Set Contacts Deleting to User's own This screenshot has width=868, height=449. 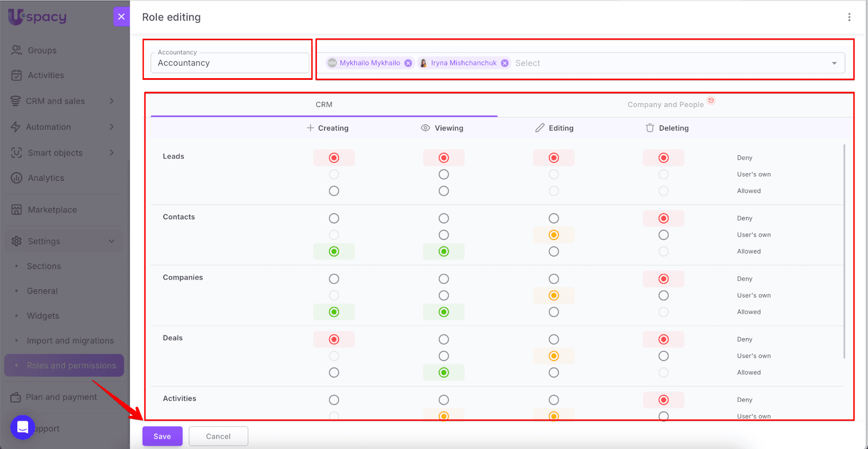click(663, 235)
